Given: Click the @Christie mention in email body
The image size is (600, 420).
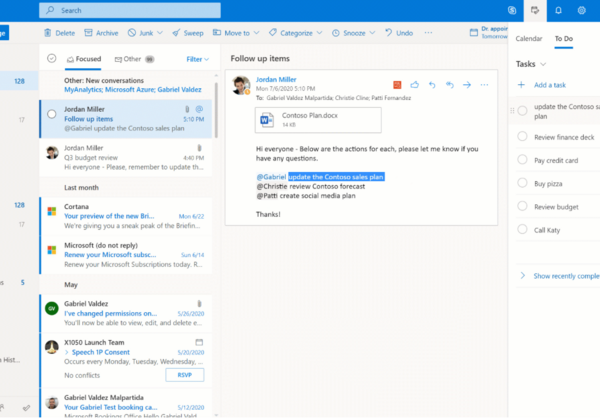Looking at the screenshot, I should pyautogui.click(x=272, y=186).
